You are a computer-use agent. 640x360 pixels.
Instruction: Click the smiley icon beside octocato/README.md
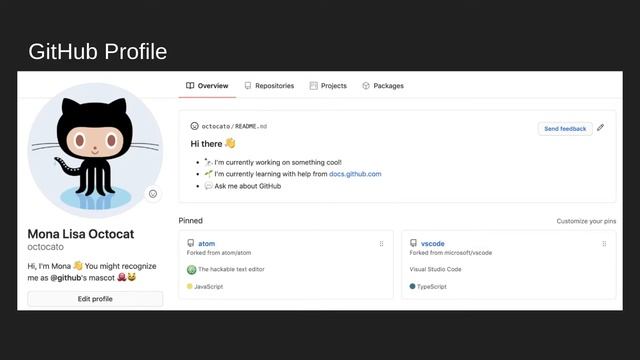point(194,126)
